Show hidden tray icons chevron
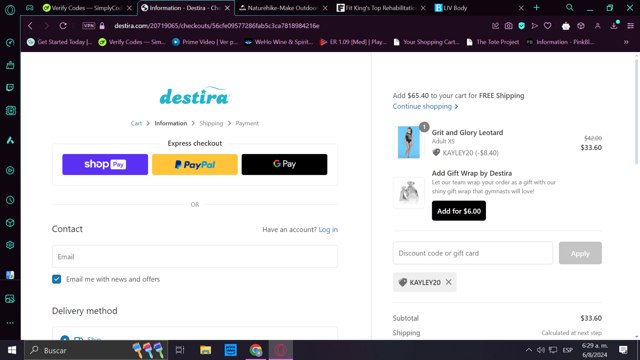This screenshot has height=360, width=640. tap(529, 350)
